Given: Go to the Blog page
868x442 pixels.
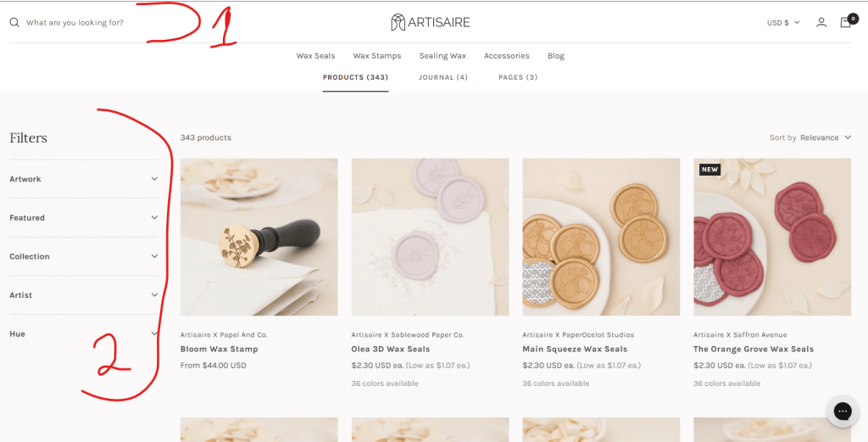Looking at the screenshot, I should pyautogui.click(x=556, y=56).
